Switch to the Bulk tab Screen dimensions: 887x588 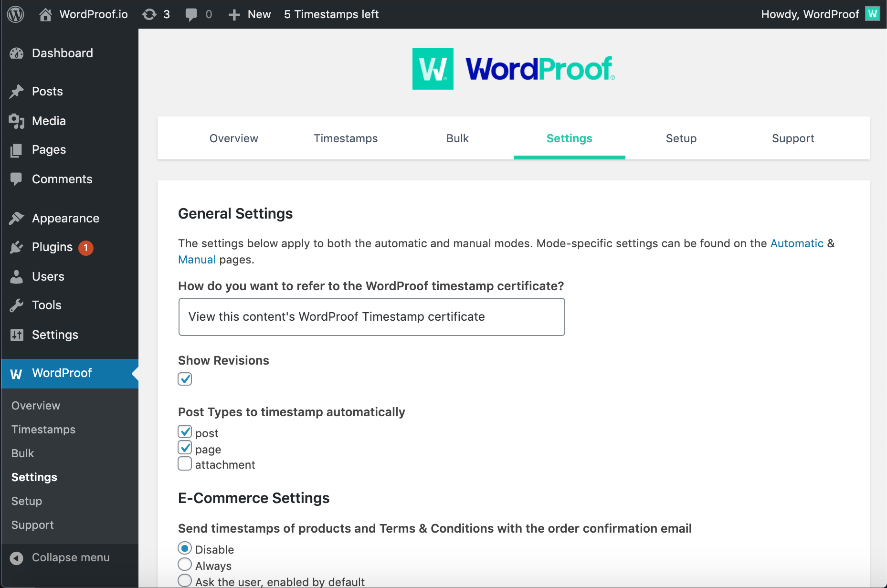[457, 138]
